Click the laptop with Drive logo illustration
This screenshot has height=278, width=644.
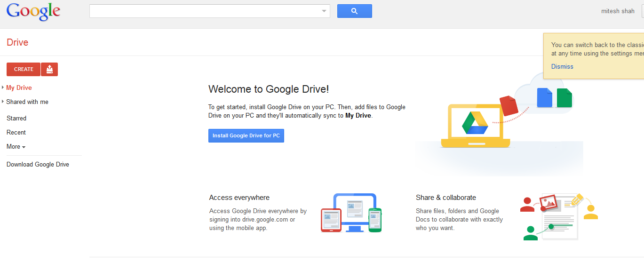[475, 126]
